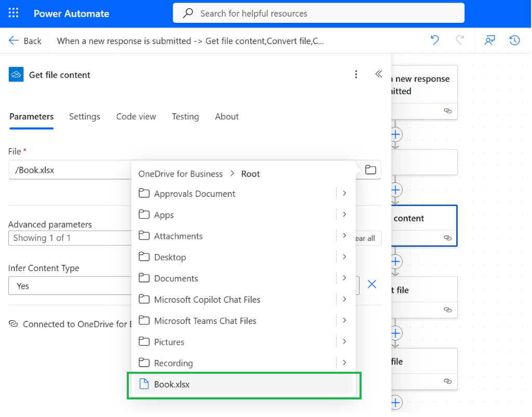This screenshot has width=532, height=417.
Task: Click the folder picker icon beside File
Action: click(x=370, y=169)
